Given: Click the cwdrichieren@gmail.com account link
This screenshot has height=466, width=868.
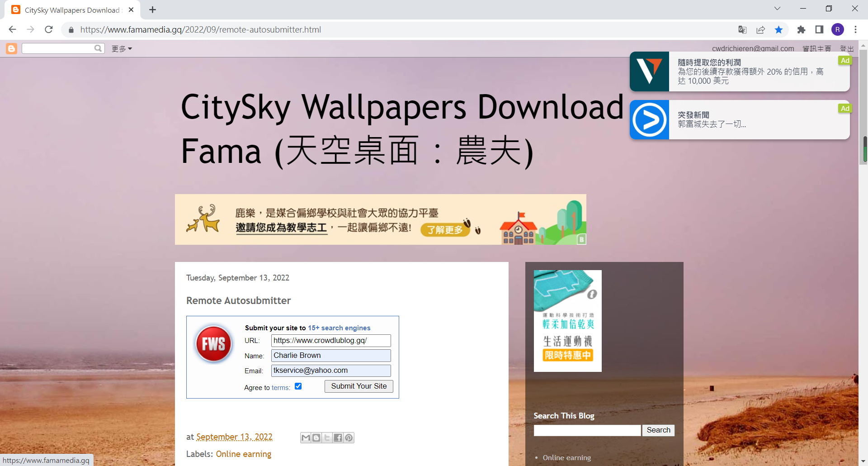Looking at the screenshot, I should click(753, 48).
